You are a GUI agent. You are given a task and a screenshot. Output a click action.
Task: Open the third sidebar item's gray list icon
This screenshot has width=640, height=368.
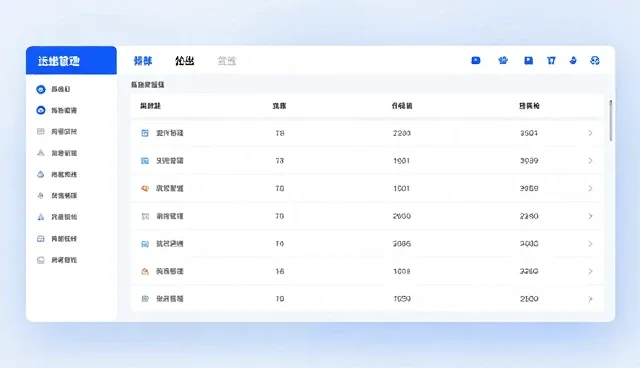40,131
